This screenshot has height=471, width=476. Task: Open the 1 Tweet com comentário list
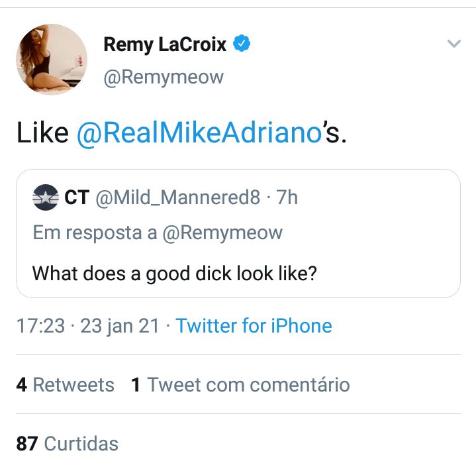coord(240,385)
